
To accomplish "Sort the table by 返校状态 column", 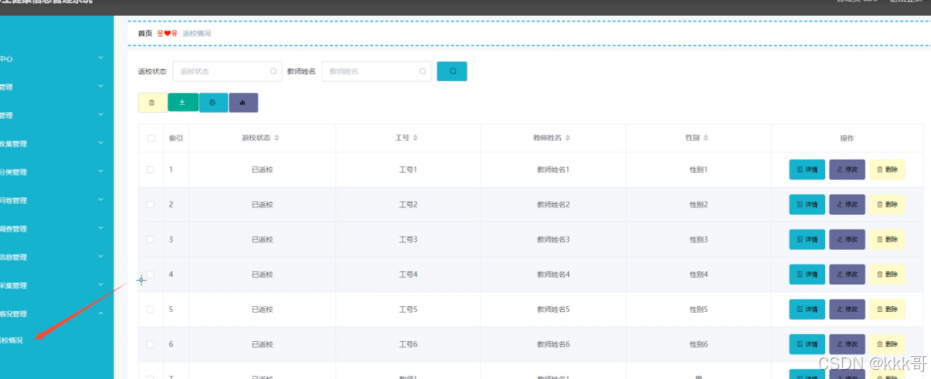I will tap(277, 138).
